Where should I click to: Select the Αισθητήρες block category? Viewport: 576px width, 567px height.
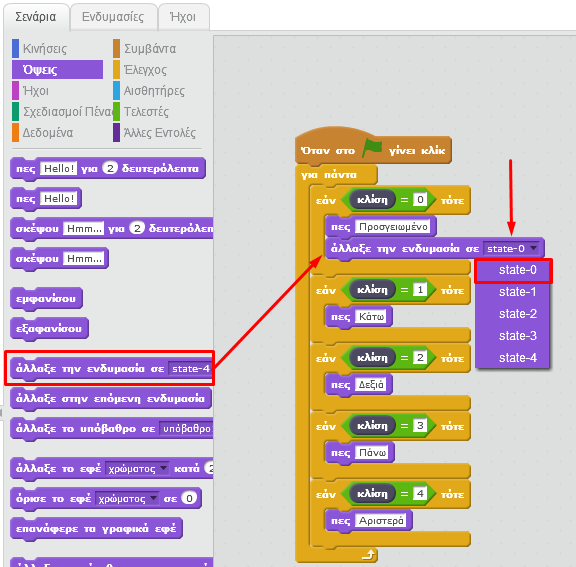coord(154,90)
